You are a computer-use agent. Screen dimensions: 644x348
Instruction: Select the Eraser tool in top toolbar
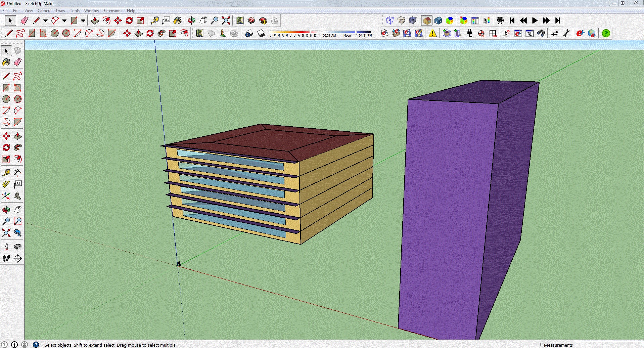(24, 21)
